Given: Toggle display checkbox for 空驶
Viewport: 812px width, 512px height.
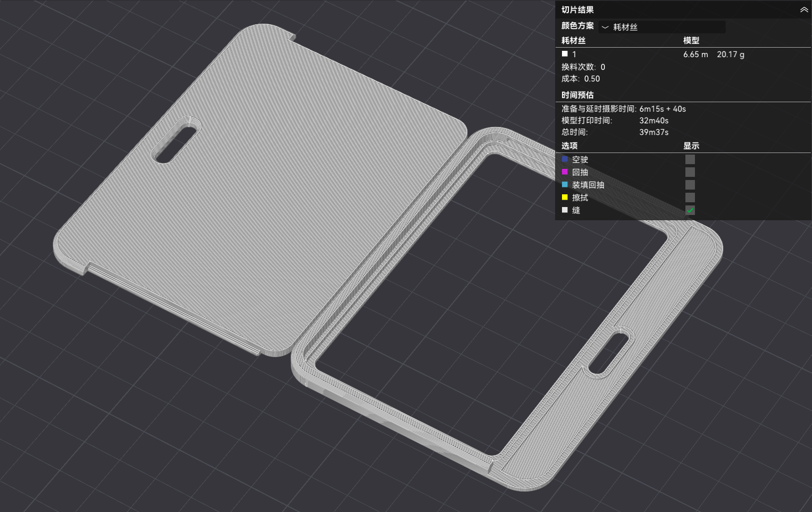Looking at the screenshot, I should point(690,159).
